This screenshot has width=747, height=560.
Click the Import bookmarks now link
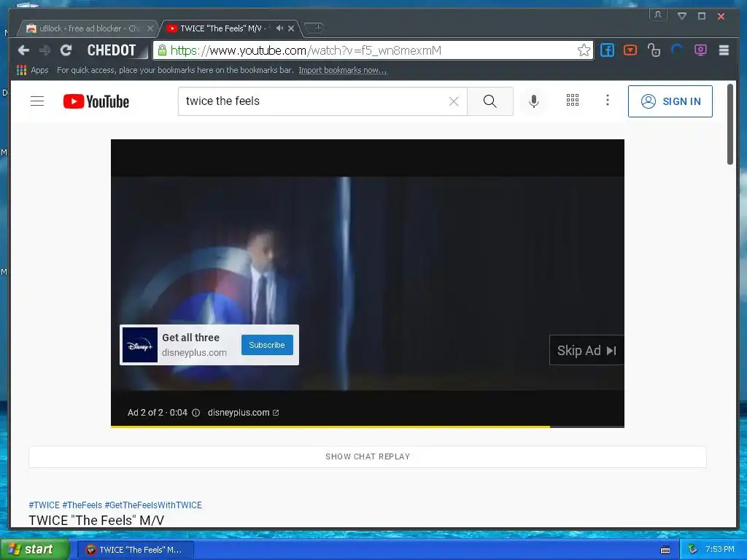click(x=343, y=70)
